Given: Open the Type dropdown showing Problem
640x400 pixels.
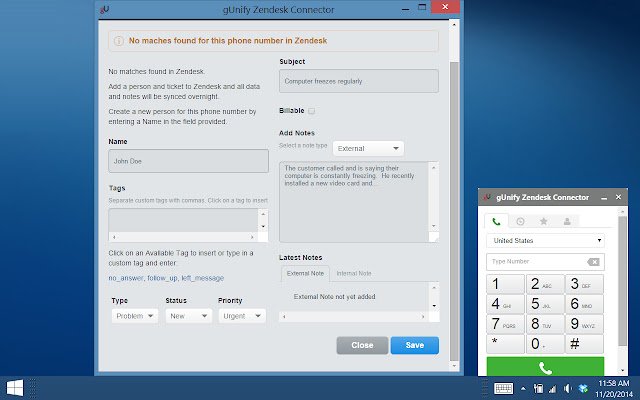Looking at the screenshot, I should [x=134, y=316].
